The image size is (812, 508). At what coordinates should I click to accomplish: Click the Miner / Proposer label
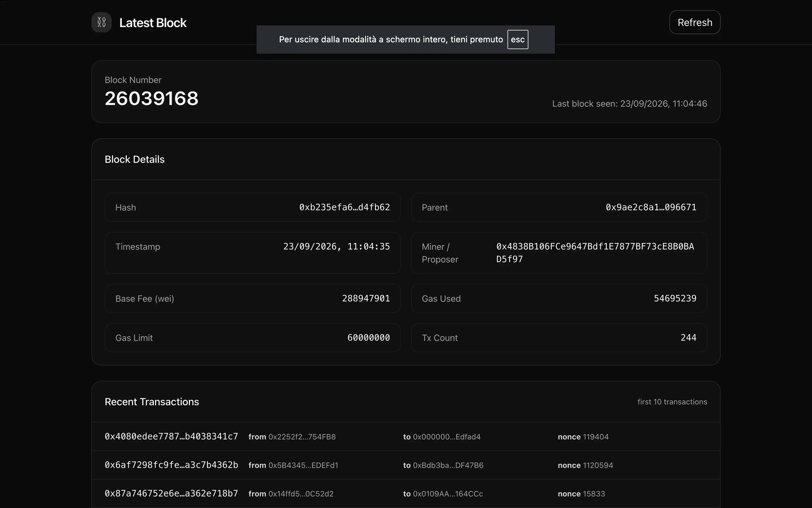click(x=440, y=253)
